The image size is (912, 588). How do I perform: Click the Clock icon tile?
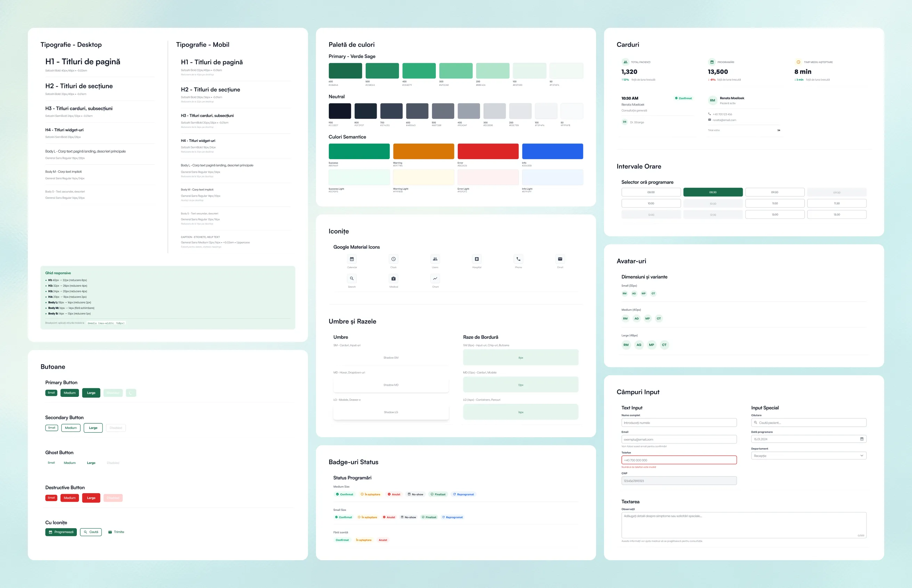[393, 259]
